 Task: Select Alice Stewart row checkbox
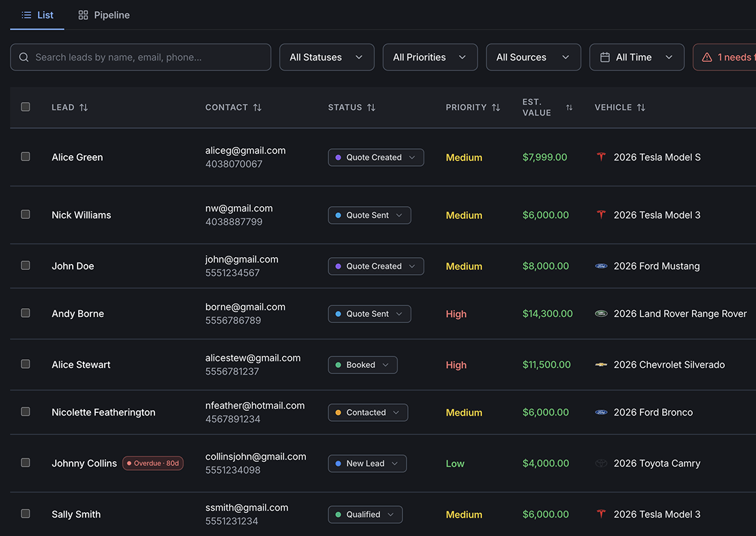coord(26,364)
